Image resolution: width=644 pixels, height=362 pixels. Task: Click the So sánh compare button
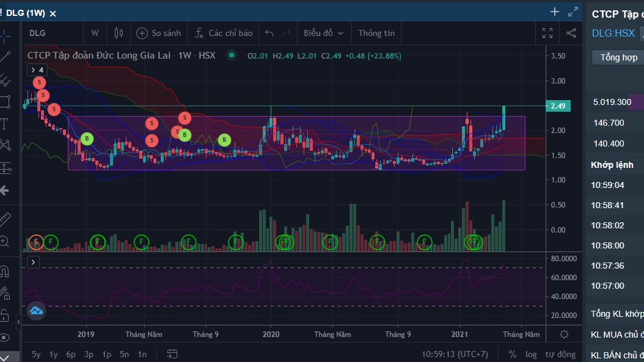[159, 33]
